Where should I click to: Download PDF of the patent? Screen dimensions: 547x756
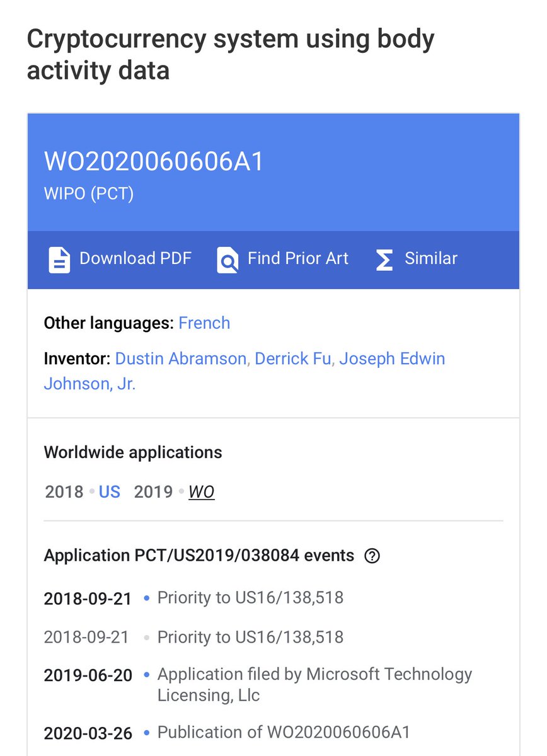(120, 259)
